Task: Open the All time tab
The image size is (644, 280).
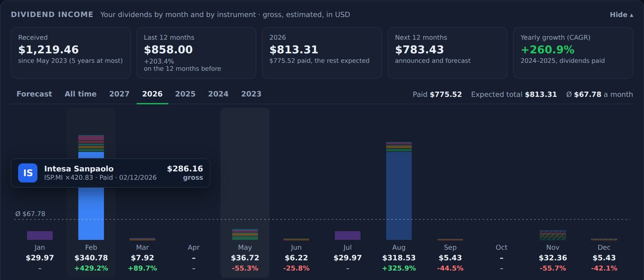Action: [80, 94]
